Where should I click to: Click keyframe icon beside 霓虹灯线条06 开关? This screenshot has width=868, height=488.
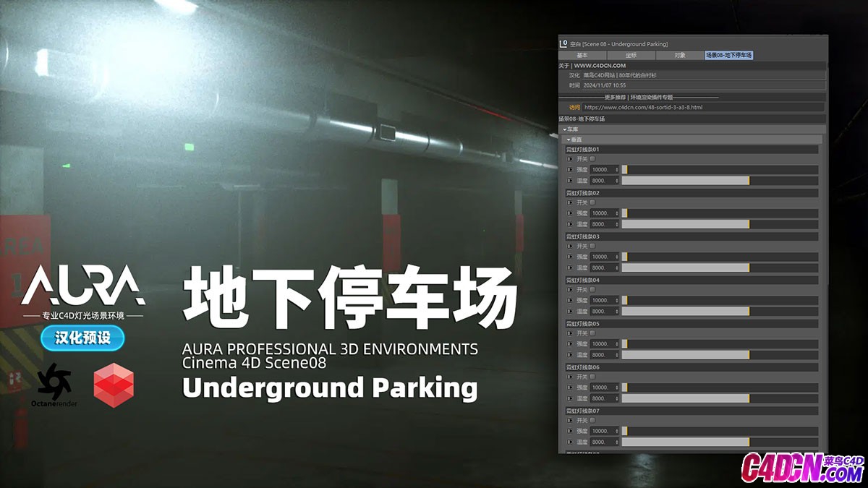(x=570, y=377)
